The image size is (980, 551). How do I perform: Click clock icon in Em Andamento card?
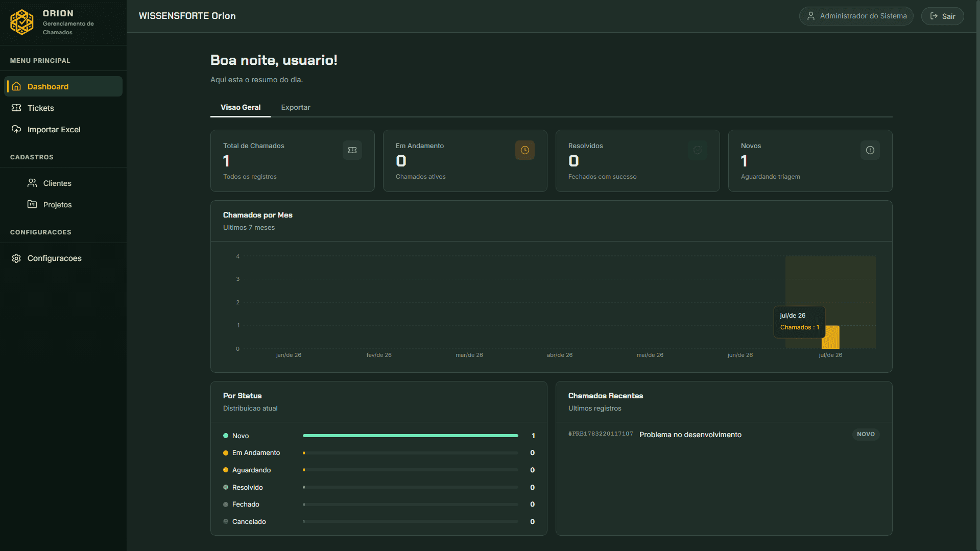click(x=525, y=150)
